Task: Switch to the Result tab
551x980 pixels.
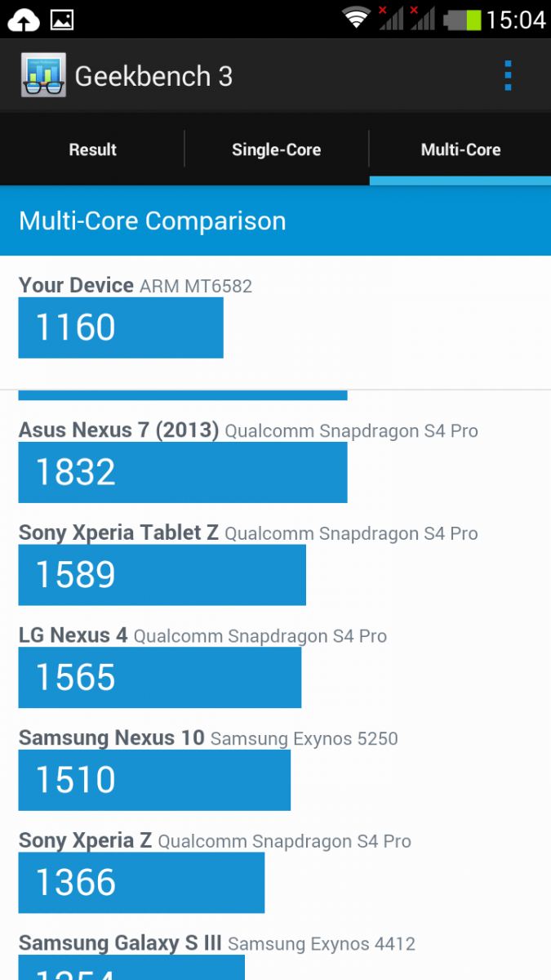Action: [92, 149]
